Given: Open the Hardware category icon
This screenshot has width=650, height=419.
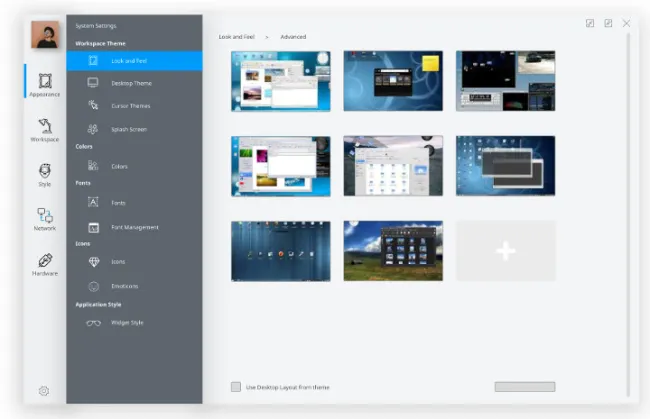Looking at the screenshot, I should (x=45, y=261).
